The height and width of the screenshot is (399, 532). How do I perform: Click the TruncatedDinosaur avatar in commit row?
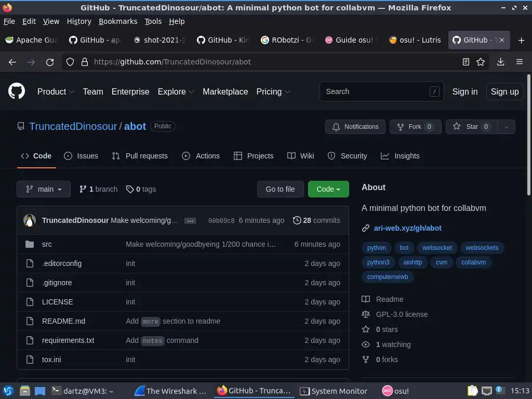point(30,220)
